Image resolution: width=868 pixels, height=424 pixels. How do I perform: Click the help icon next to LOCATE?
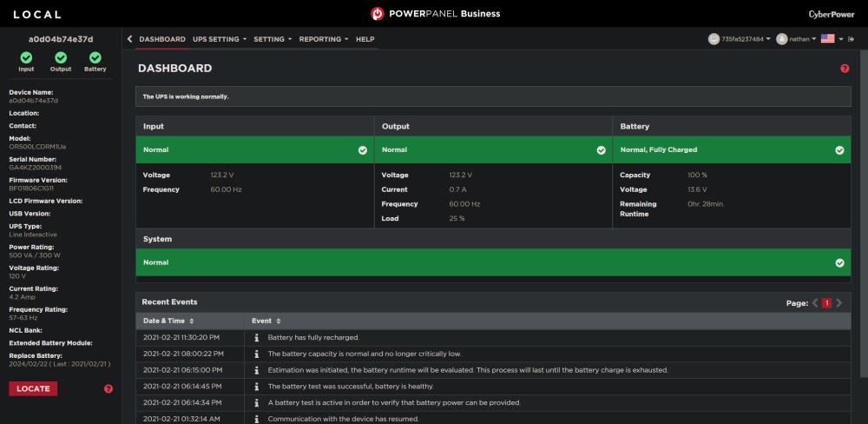108,389
